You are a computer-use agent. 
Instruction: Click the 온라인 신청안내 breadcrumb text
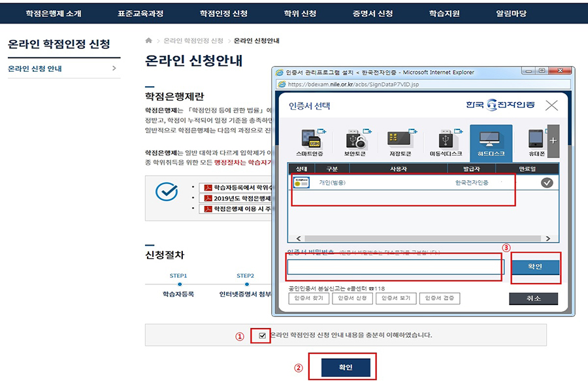click(x=257, y=41)
